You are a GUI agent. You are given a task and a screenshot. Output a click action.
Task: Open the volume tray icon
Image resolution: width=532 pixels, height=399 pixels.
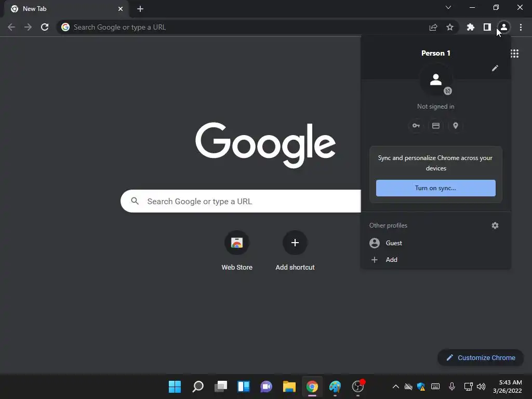click(x=481, y=387)
